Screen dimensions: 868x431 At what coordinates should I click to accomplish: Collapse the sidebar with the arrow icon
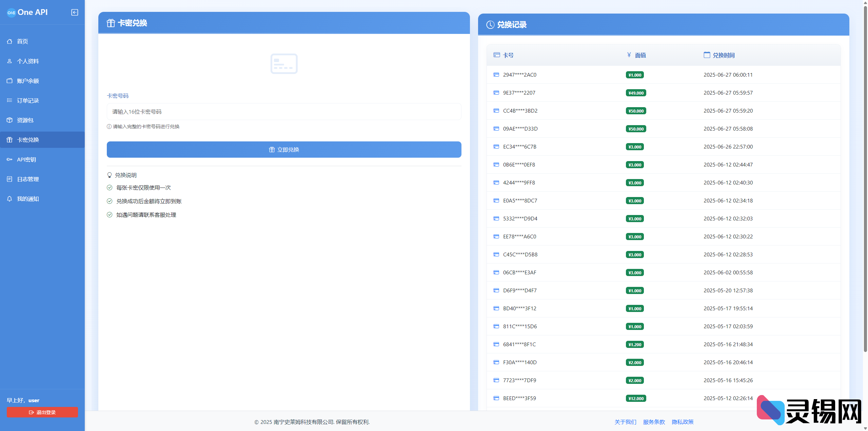click(75, 13)
